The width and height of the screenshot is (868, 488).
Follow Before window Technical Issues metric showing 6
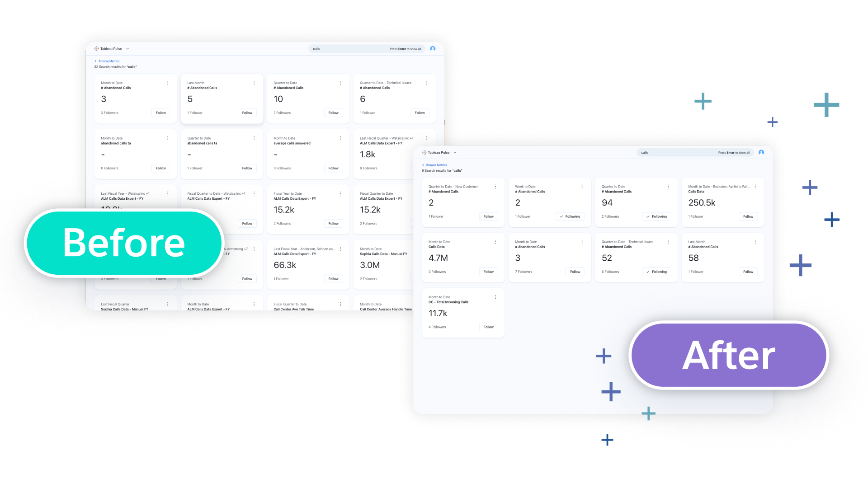[x=420, y=113]
